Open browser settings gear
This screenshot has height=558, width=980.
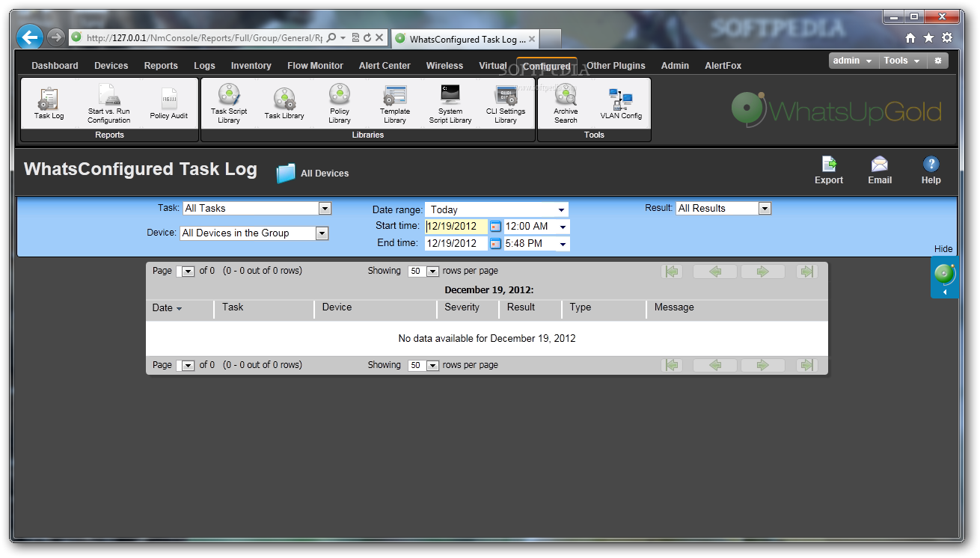coord(947,38)
